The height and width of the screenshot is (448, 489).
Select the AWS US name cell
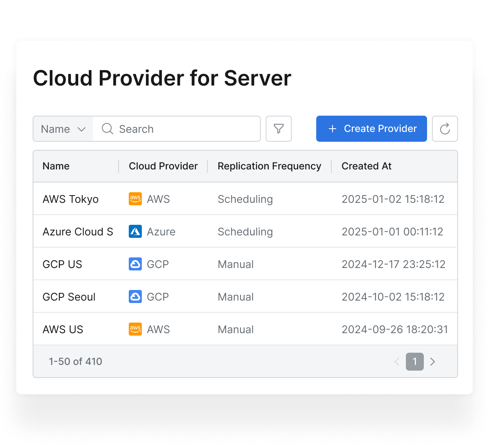point(63,329)
